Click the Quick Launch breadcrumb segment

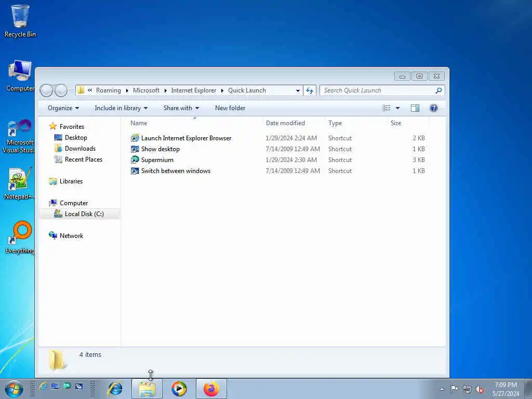(247, 90)
